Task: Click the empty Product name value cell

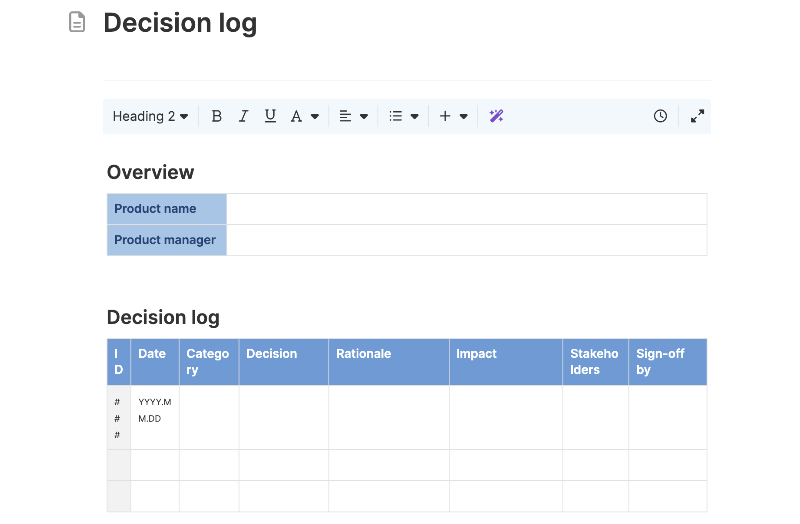Action: 467,209
